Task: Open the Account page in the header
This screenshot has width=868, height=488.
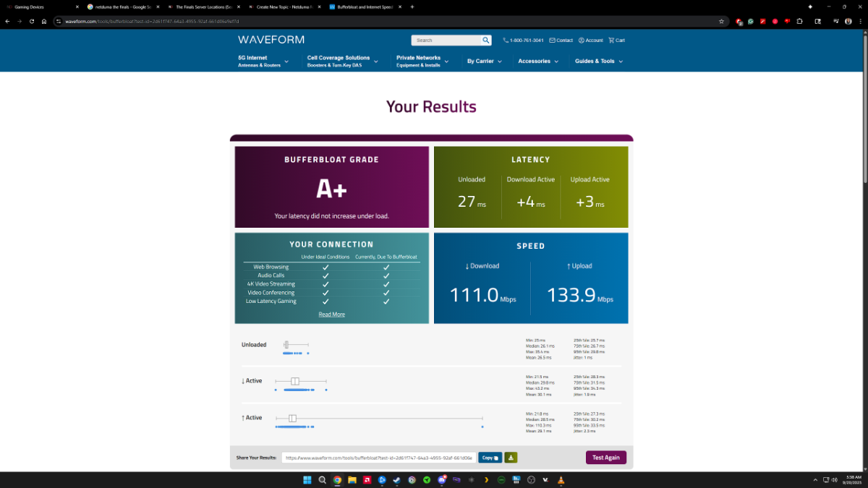Action: point(590,40)
